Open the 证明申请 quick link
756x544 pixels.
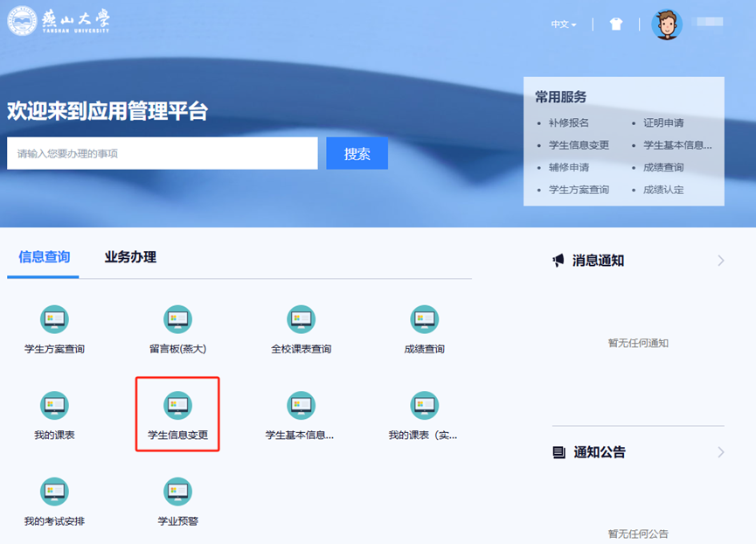(x=663, y=123)
